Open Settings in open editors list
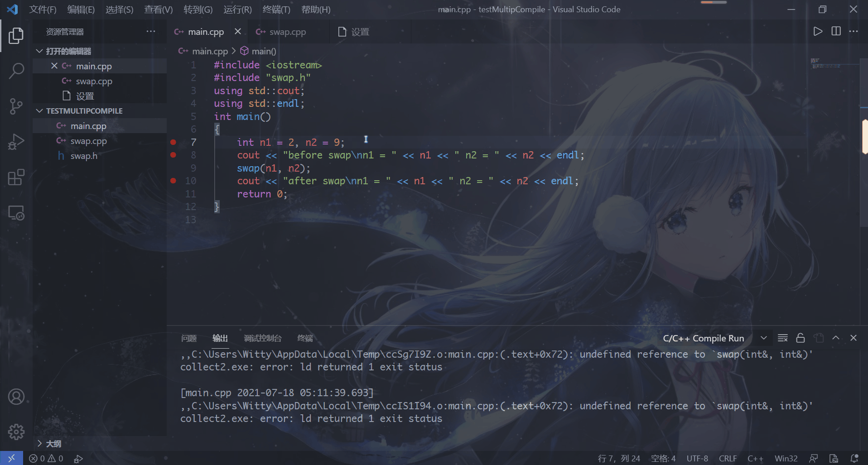Viewport: 868px width, 465px height. (x=100, y=96)
